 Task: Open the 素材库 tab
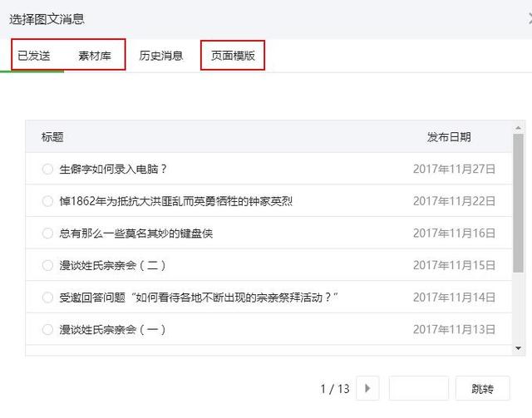96,56
